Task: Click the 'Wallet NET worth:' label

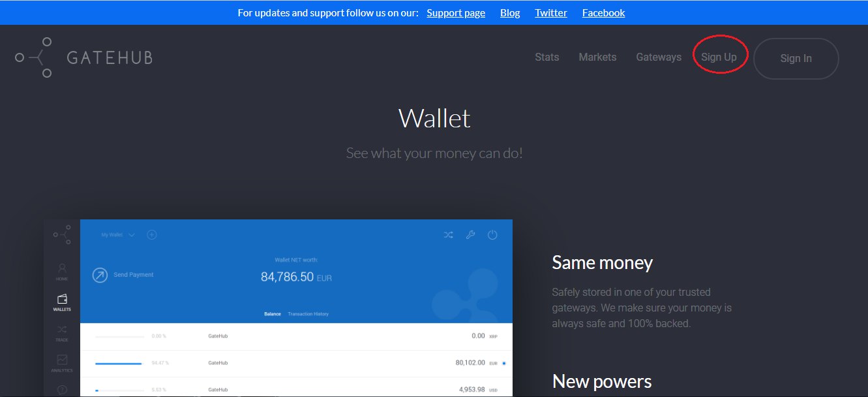Action: pyautogui.click(x=295, y=260)
